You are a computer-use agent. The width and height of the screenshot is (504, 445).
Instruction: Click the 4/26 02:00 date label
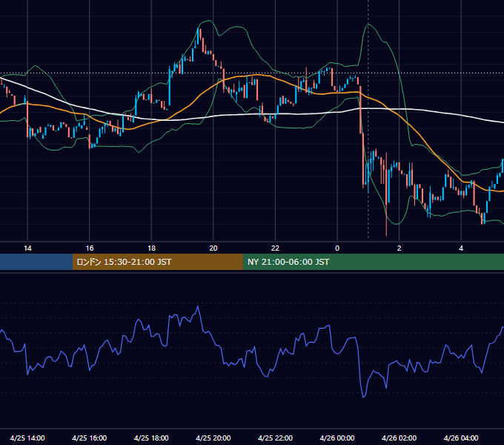[399, 438]
